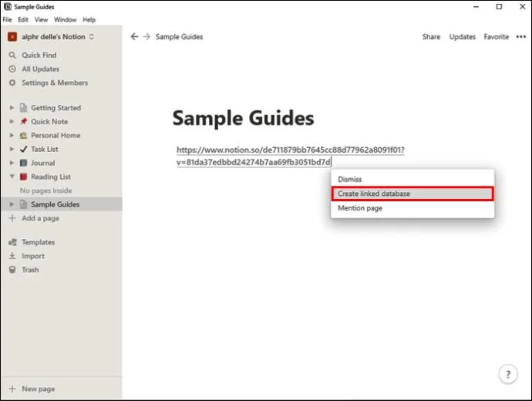Open the help question mark button
This screenshot has width=532, height=401.
click(508, 374)
